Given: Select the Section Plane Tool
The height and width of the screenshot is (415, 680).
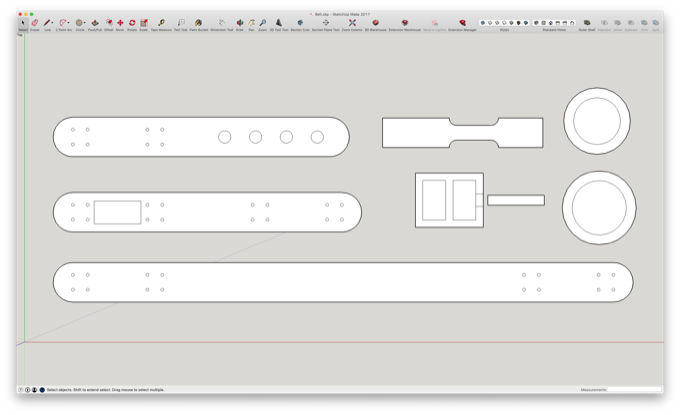Looking at the screenshot, I should click(325, 25).
